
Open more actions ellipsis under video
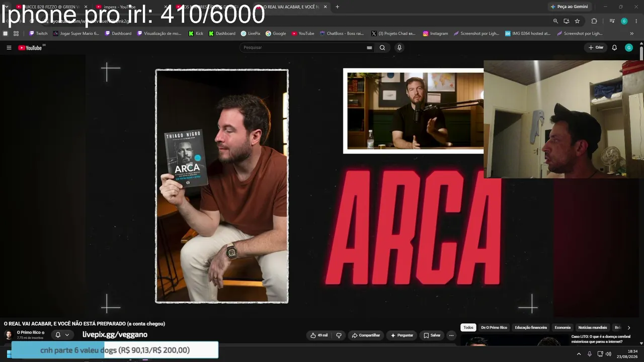451,335
